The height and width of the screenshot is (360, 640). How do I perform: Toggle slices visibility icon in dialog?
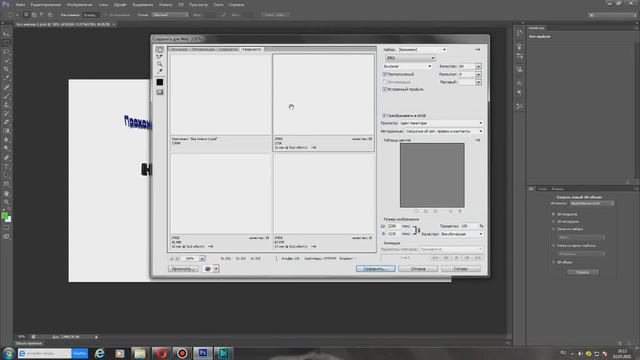[160, 92]
